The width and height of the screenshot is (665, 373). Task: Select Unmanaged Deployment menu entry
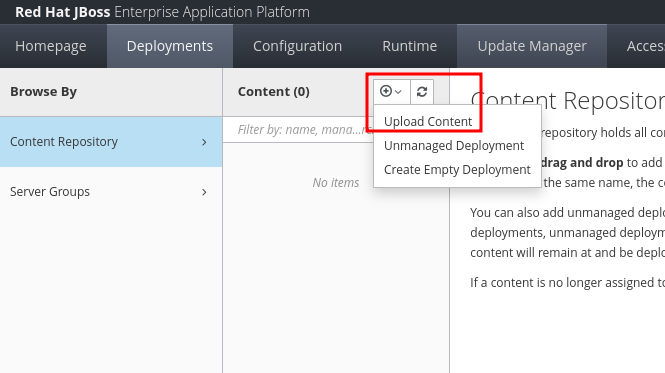coord(454,146)
